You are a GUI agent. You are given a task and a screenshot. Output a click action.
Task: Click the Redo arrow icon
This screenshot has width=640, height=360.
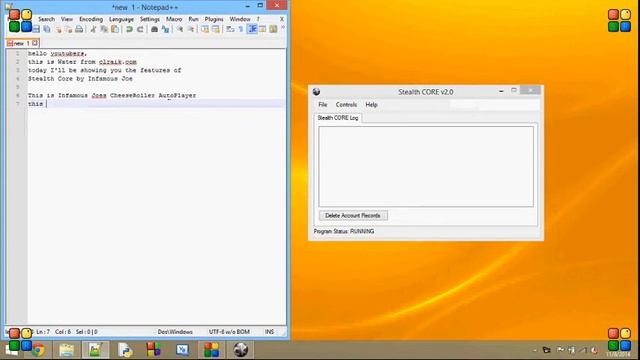coord(140,29)
